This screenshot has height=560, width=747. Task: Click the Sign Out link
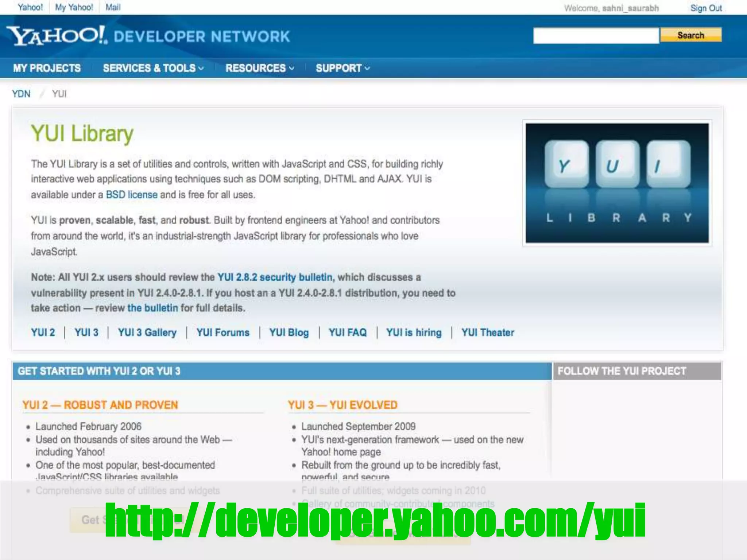pos(706,8)
